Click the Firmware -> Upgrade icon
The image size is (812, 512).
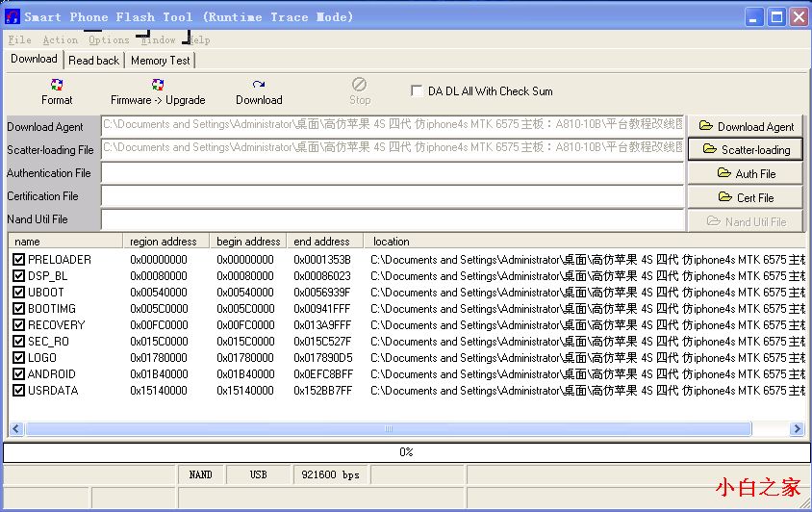(x=158, y=85)
